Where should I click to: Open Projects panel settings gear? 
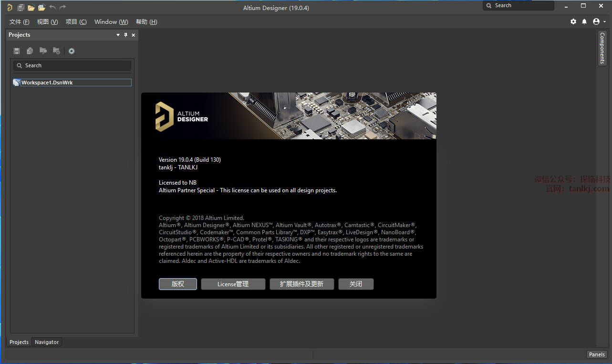tap(72, 51)
